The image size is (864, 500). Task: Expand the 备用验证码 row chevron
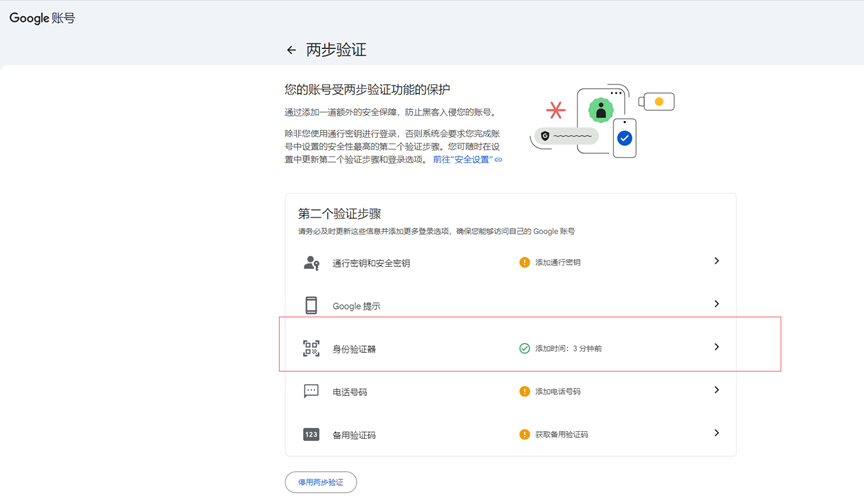pyautogui.click(x=716, y=433)
